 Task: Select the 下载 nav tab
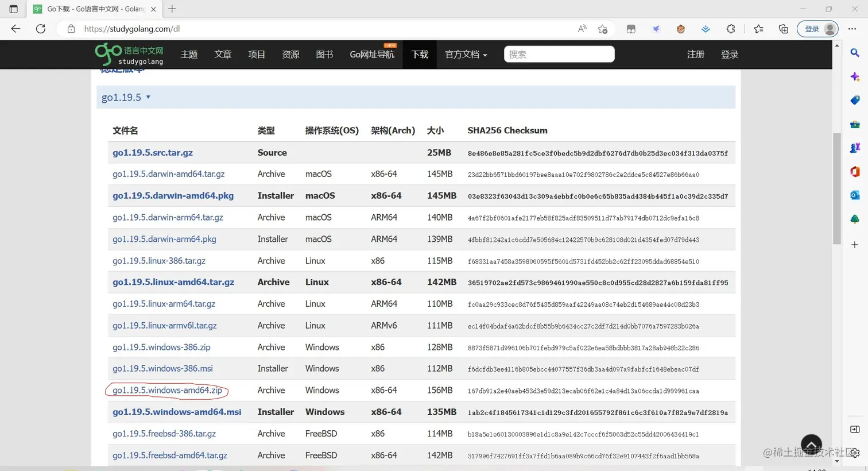click(420, 55)
